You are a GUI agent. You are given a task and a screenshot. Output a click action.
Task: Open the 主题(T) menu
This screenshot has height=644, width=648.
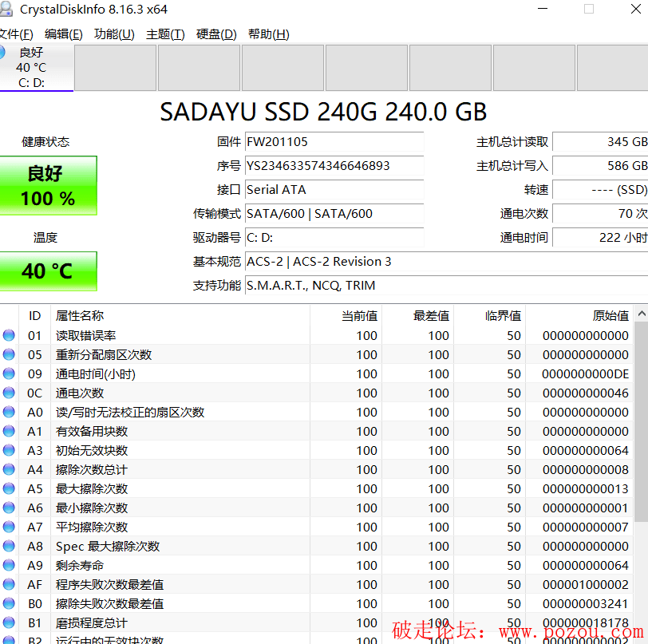pos(165,34)
